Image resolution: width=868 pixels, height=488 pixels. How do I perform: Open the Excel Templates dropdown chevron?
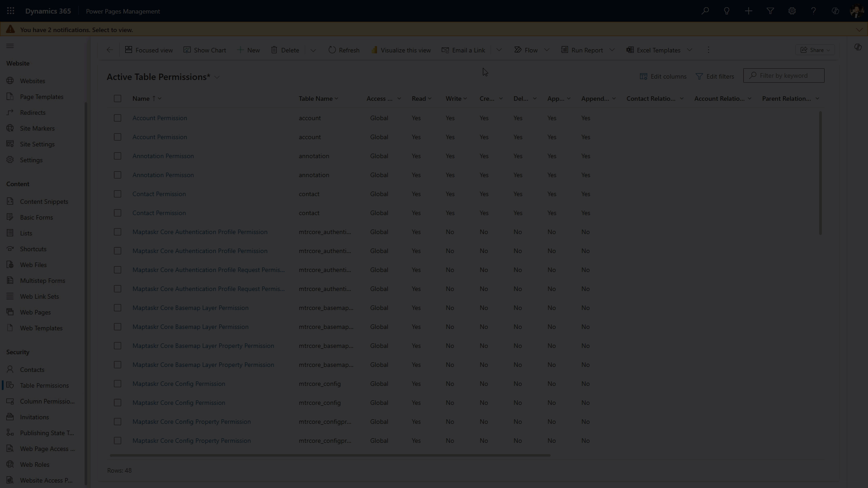click(x=689, y=50)
